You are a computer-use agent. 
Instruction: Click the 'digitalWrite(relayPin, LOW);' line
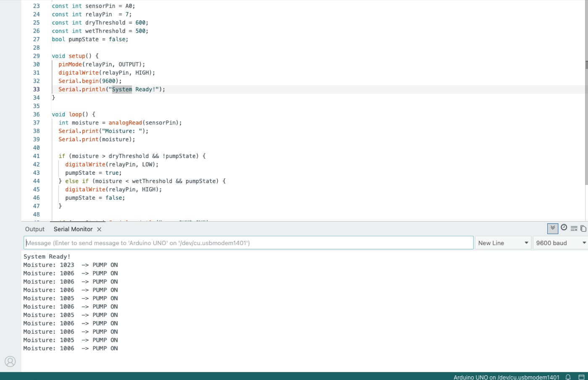click(x=112, y=164)
